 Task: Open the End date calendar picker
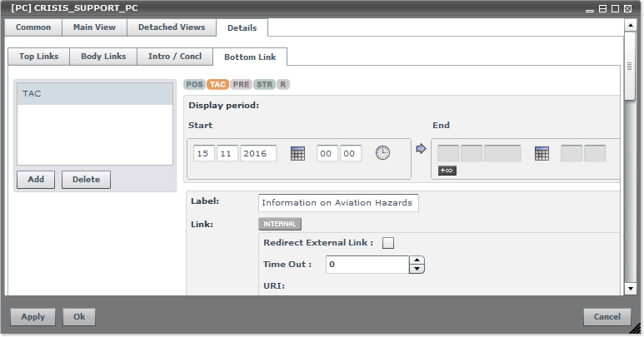[x=542, y=153]
